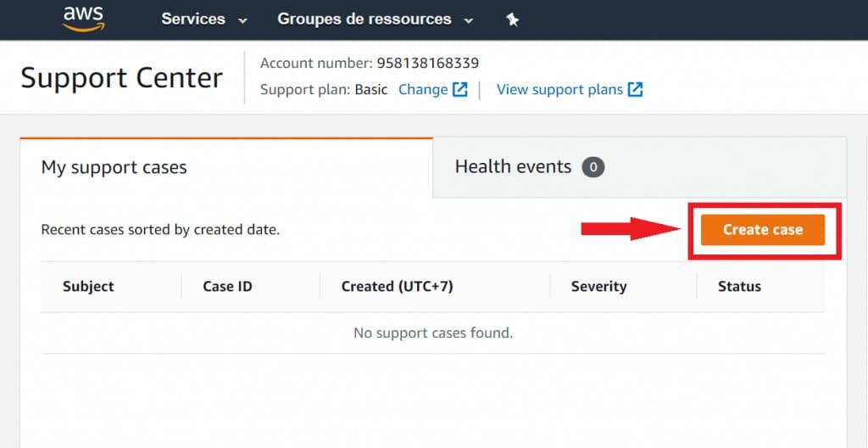Screen dimensions: 868x448
Task: Select the My support cases tab
Action: (226, 167)
